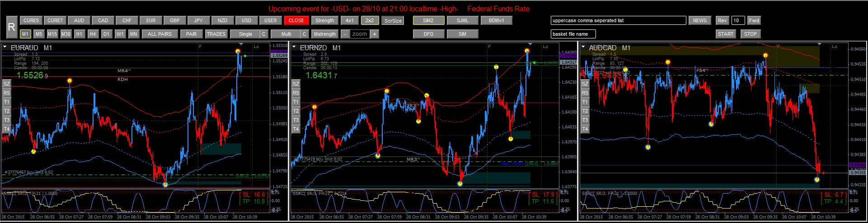The width and height of the screenshot is (868, 223).
Task: Open the NEWS panel
Action: point(699,20)
